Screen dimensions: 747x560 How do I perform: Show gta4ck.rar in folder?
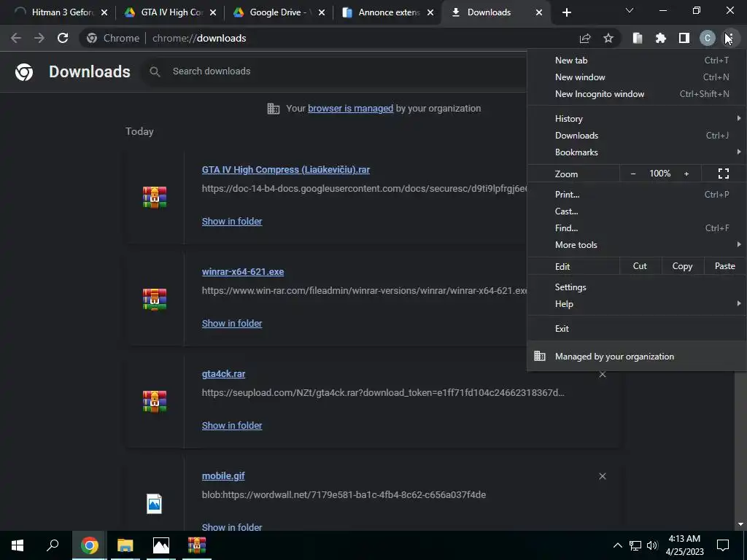[x=232, y=425]
